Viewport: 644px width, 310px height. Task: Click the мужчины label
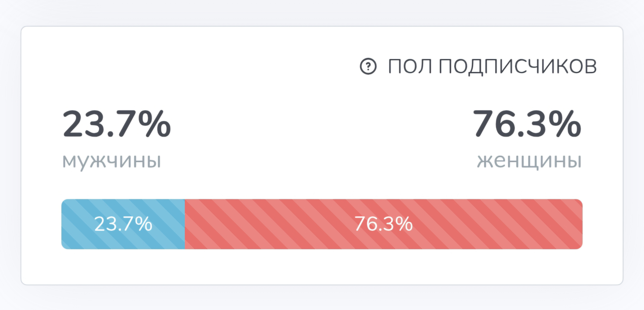click(x=112, y=161)
